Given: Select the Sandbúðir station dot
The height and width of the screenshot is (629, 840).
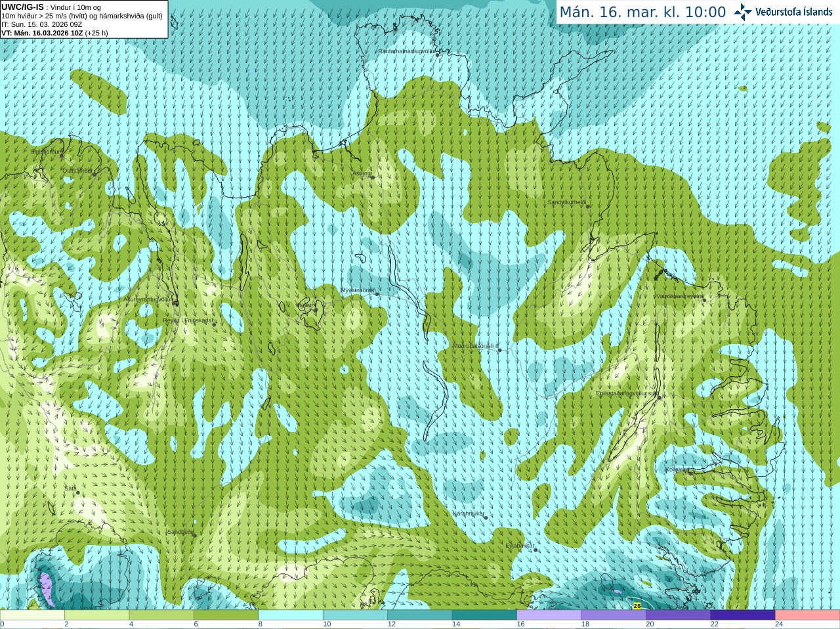Looking at the screenshot, I should (194, 536).
